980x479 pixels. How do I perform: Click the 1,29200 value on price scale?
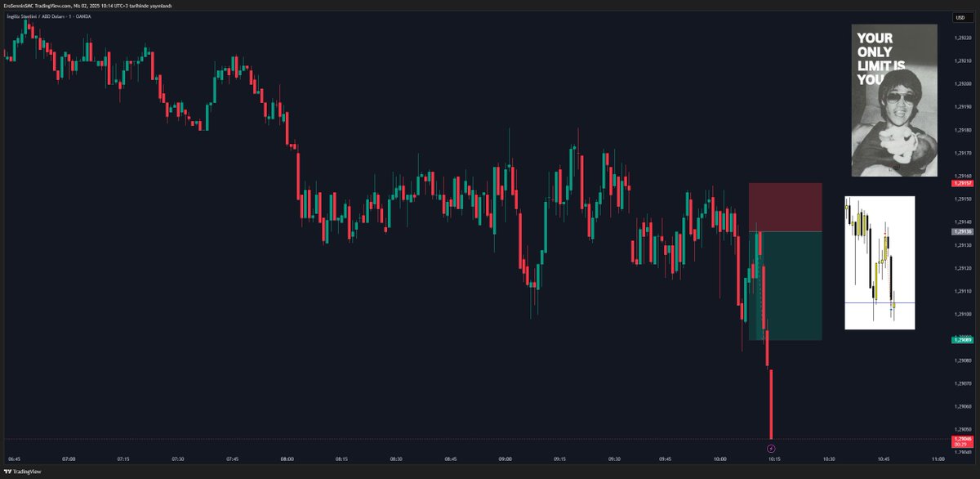[x=961, y=83]
